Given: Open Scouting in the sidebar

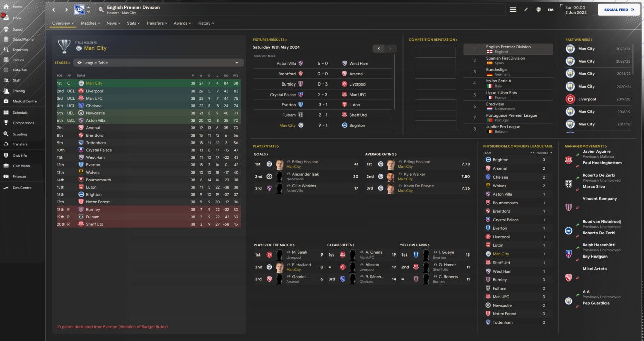Looking at the screenshot, I should (x=20, y=134).
